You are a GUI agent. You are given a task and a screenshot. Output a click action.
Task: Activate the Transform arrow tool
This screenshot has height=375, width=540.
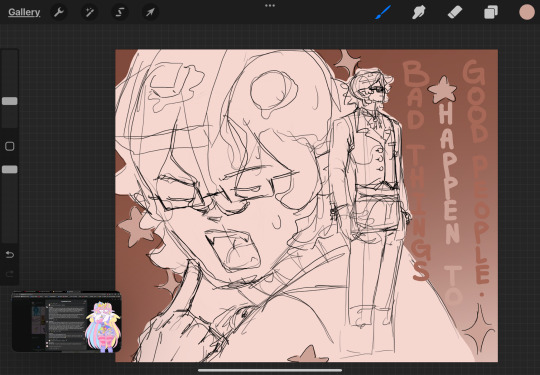coord(150,13)
